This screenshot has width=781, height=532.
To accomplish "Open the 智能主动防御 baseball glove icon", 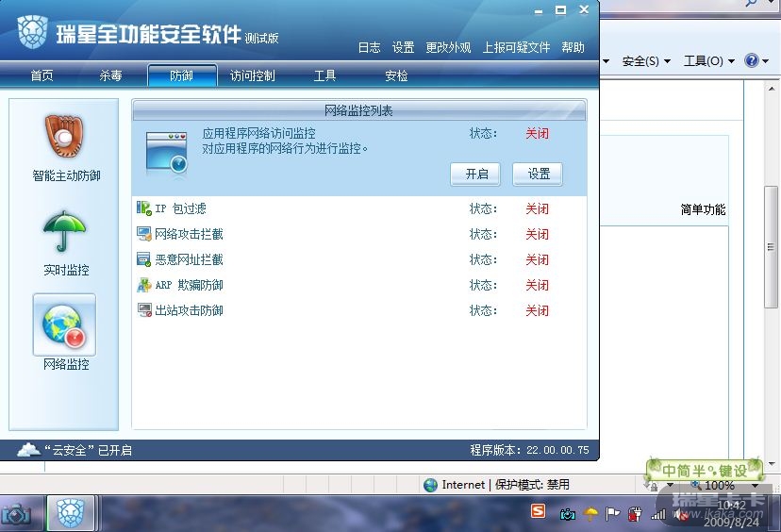I will 65,136.
